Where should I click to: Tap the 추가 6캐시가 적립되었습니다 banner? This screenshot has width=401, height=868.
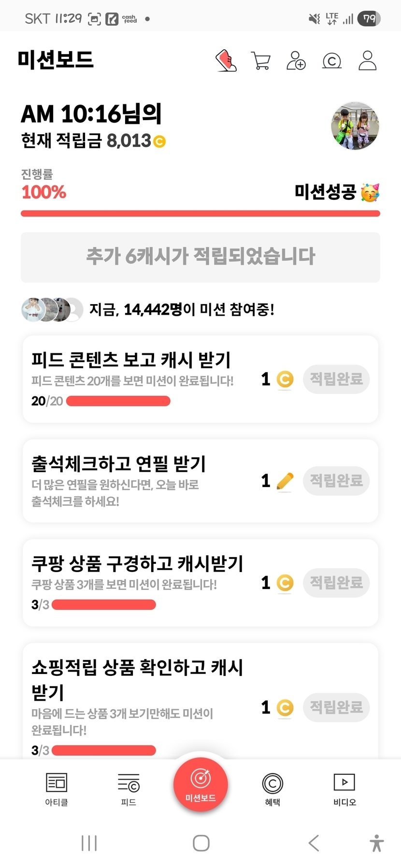200,257
